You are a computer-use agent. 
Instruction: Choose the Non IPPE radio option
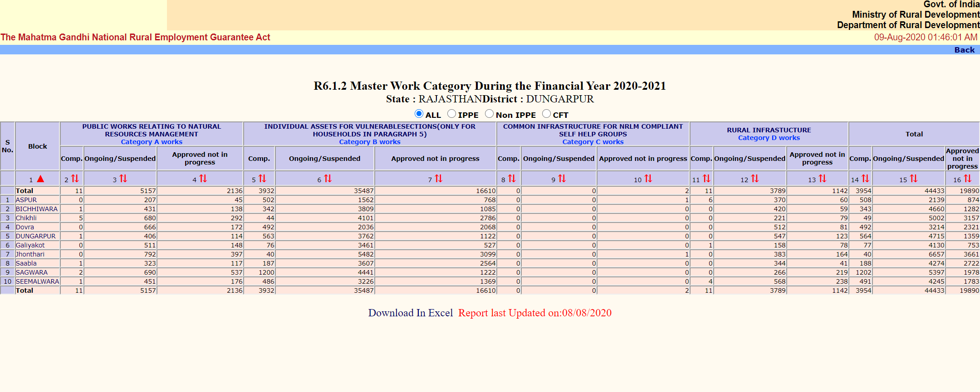pyautogui.click(x=489, y=114)
